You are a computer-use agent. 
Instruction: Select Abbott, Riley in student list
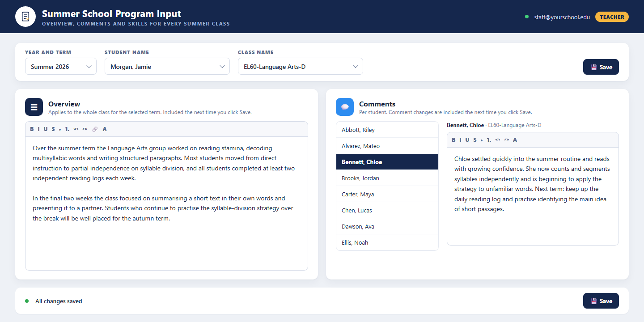point(387,130)
